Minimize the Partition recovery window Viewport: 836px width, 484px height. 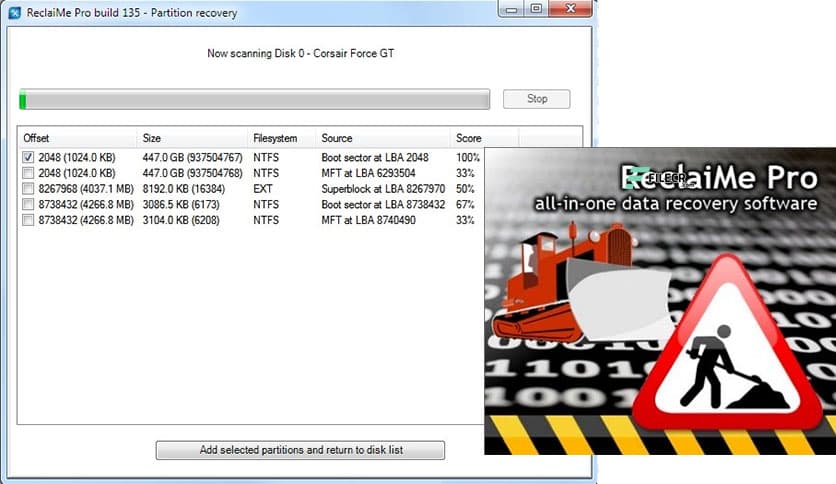(511, 9)
